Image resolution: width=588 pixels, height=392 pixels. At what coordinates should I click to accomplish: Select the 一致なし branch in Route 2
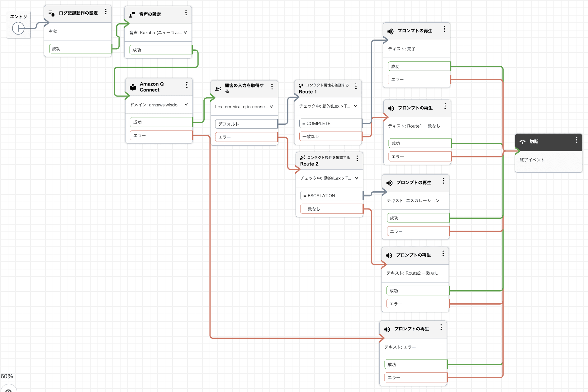332,209
